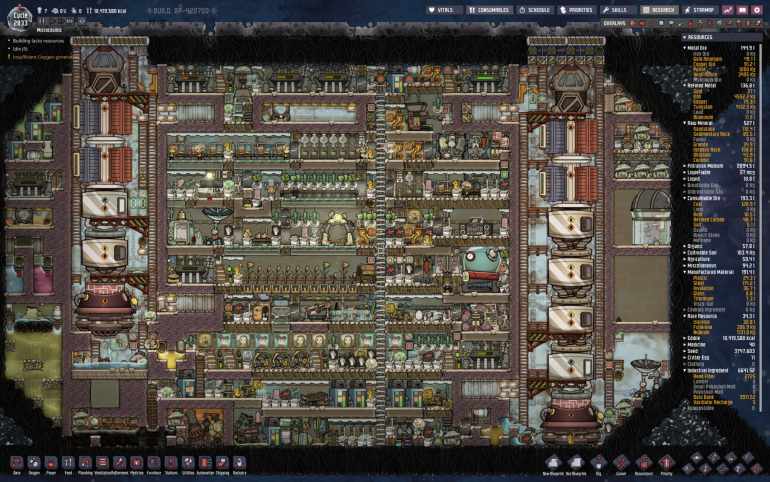Image resolution: width=770 pixels, height=482 pixels.
Task: Open the Plumbing build category
Action: (x=85, y=464)
